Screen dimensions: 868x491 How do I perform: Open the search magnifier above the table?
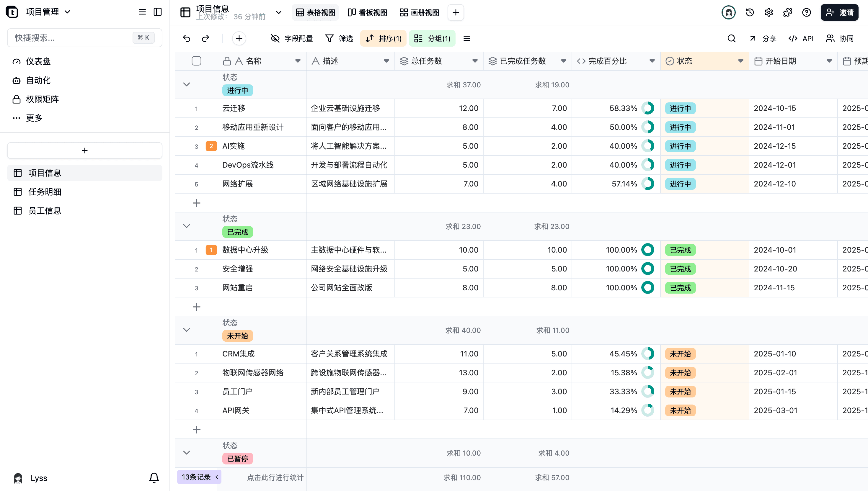click(x=731, y=38)
